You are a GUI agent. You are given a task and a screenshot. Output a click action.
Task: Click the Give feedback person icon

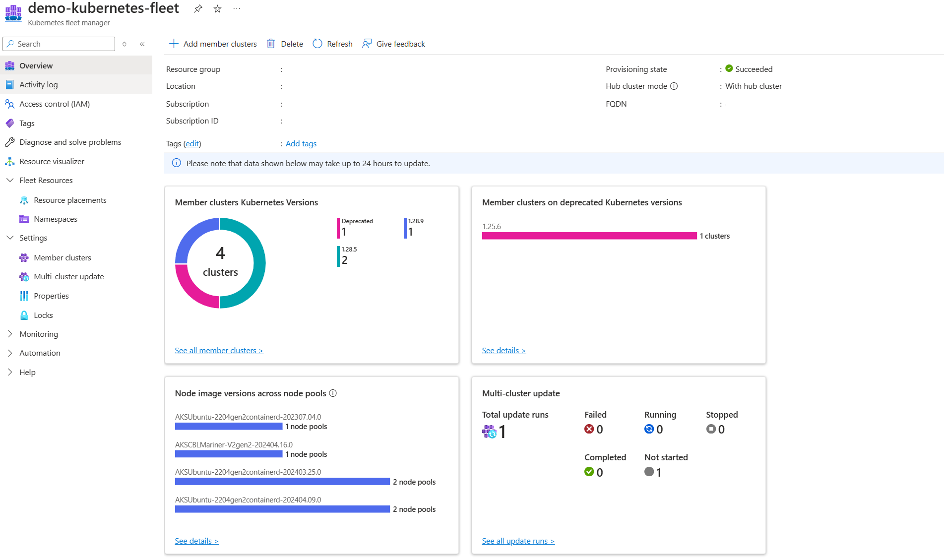[367, 44]
